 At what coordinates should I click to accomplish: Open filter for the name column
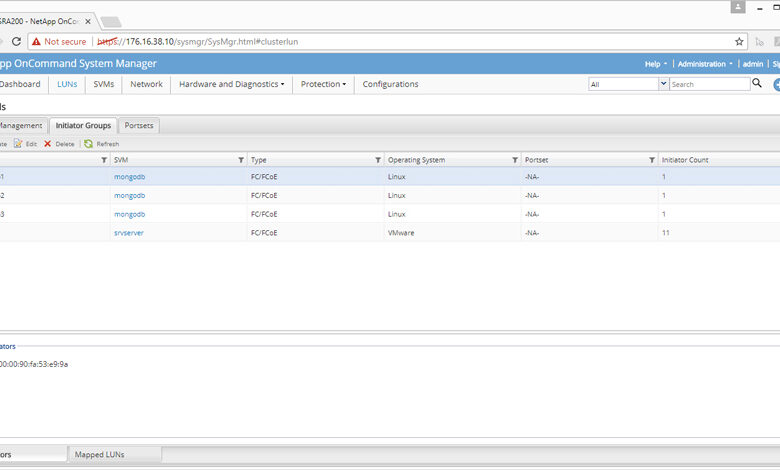[104, 160]
